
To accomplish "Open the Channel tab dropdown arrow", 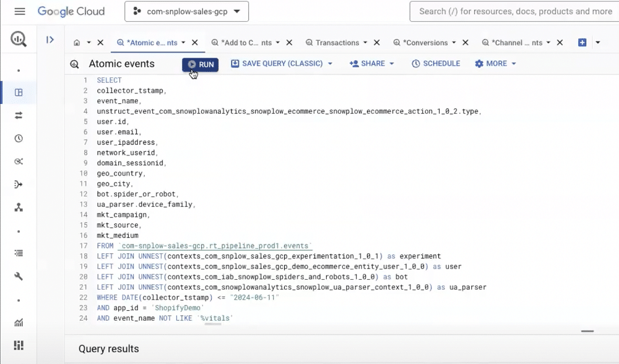I will point(548,43).
